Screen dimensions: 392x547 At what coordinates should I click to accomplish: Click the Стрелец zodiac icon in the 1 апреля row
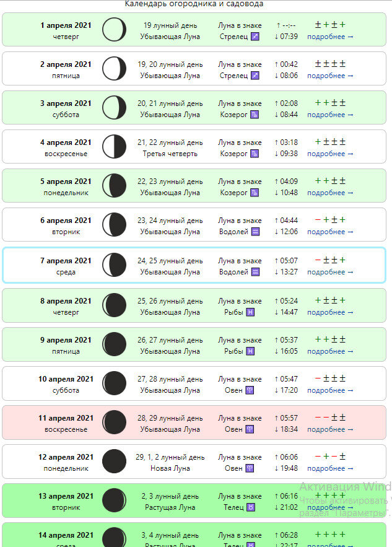(255, 37)
